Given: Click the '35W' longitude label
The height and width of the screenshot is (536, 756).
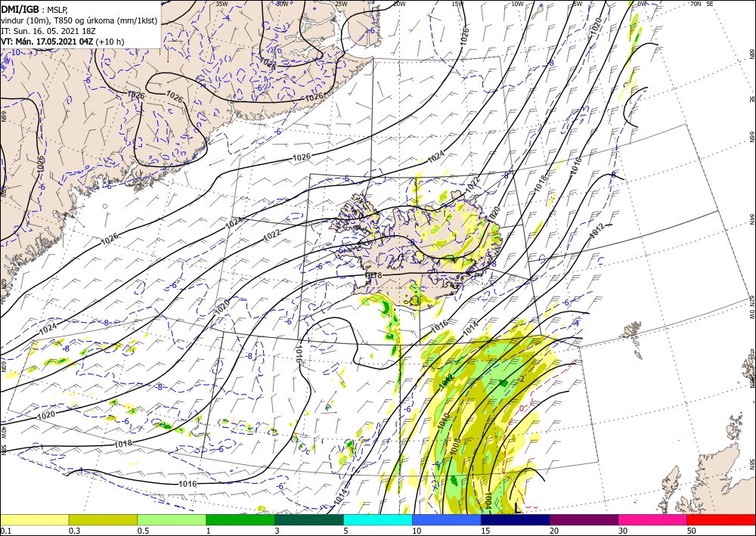Looking at the screenshot, I should click(x=222, y=4).
